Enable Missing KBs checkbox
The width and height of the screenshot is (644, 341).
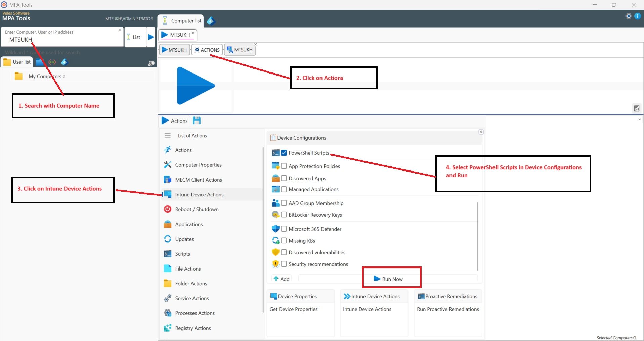pos(284,241)
